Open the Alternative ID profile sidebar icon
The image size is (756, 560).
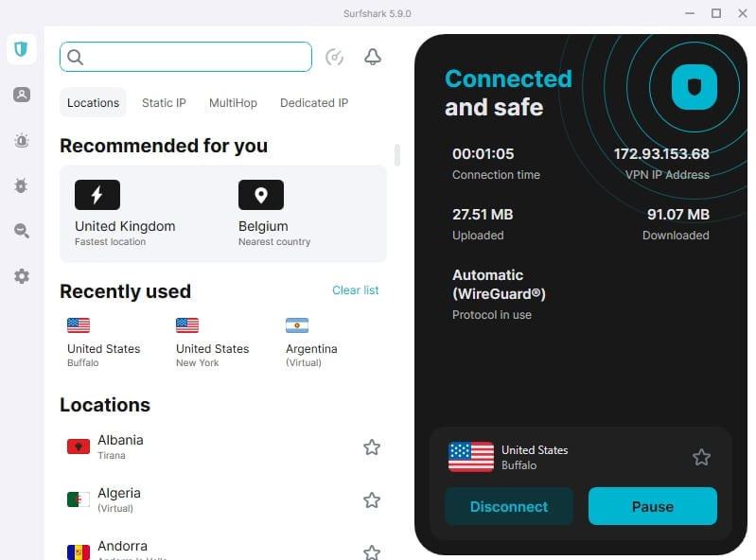click(21, 95)
